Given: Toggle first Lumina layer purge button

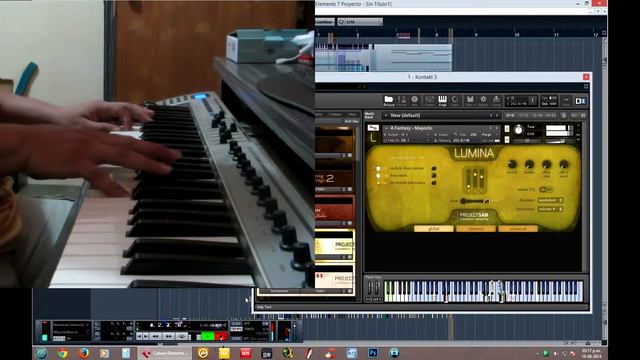Looking at the screenshot, I should (434, 168).
